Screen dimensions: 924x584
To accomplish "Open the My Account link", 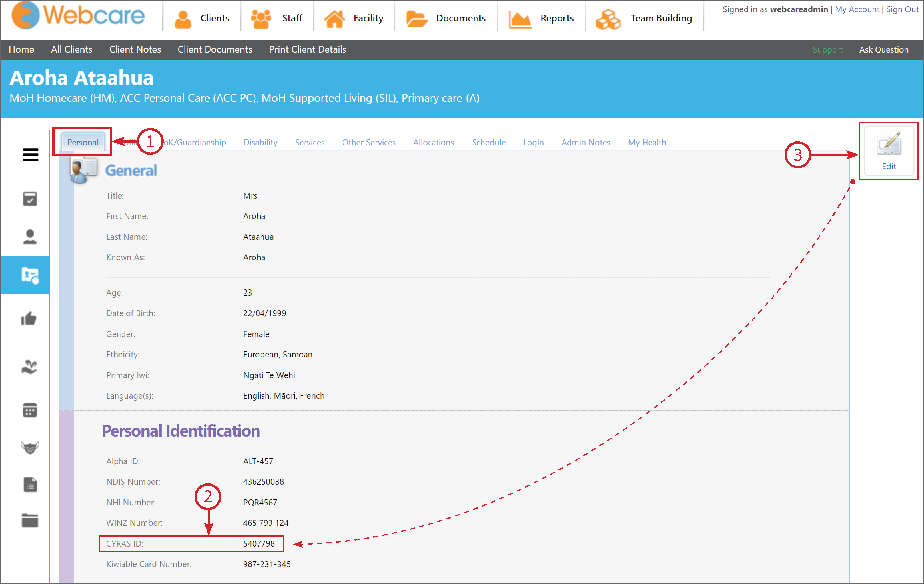I will click(857, 9).
